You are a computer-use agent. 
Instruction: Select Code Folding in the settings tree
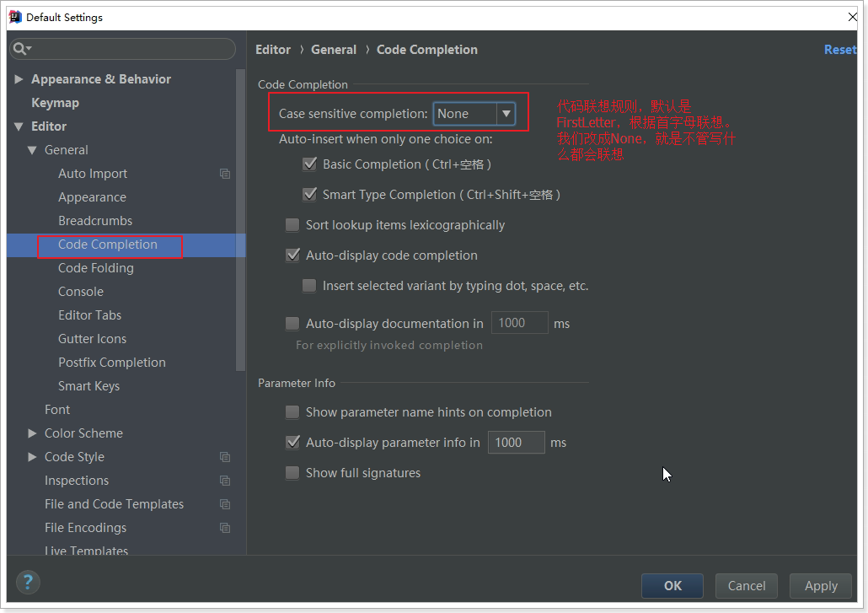[95, 268]
